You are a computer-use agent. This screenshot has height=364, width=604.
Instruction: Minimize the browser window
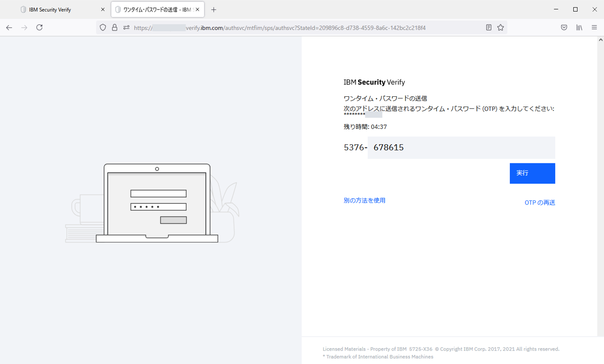[x=556, y=9]
